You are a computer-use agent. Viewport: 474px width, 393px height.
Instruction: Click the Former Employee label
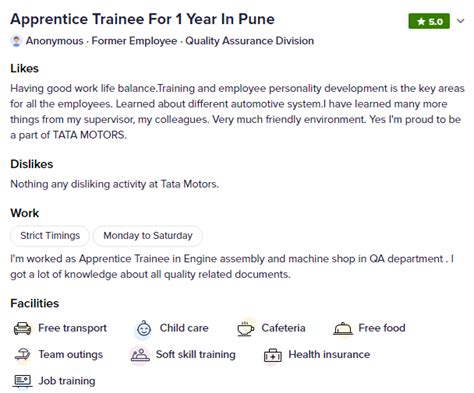coord(134,41)
